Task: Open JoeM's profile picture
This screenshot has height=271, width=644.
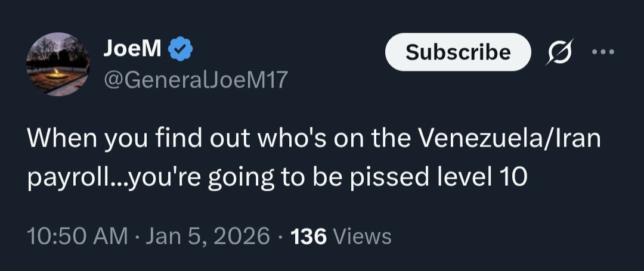Action: [58, 64]
